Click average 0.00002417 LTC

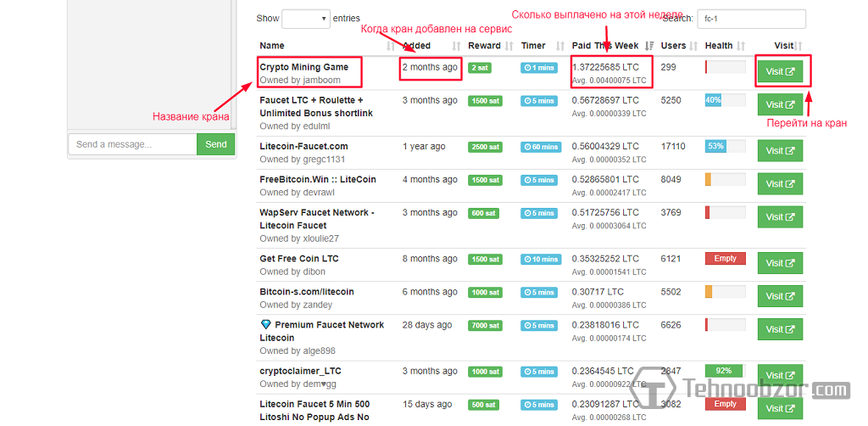609,193
